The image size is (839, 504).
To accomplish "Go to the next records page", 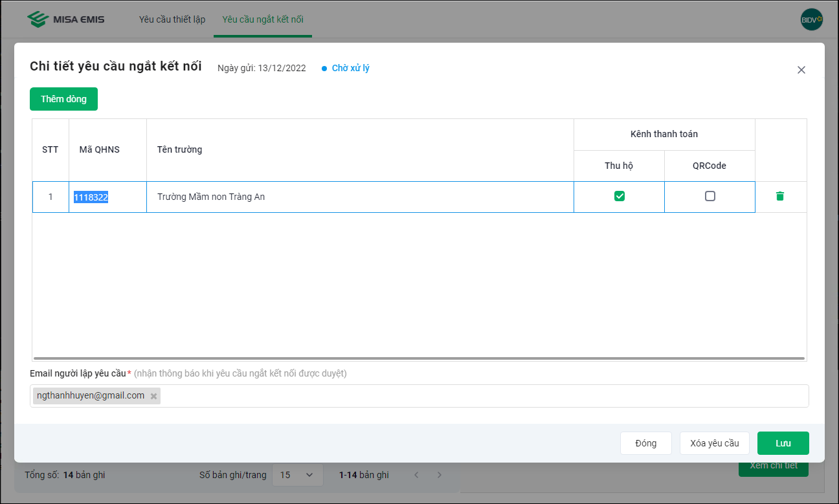I will click(x=440, y=475).
